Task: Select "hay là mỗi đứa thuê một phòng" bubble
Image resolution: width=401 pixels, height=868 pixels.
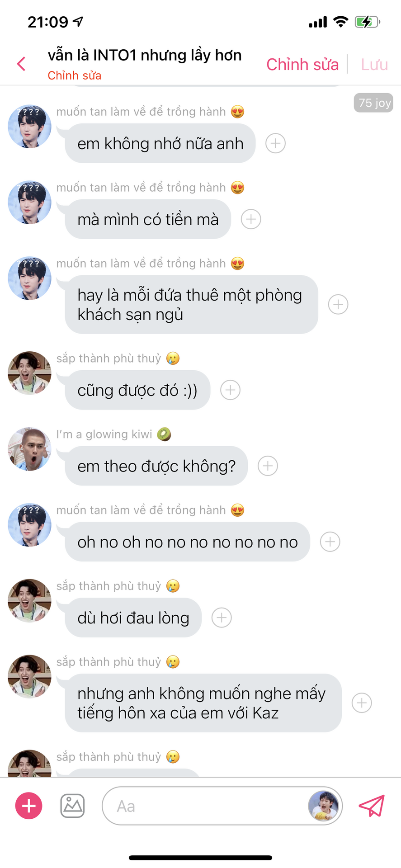Action: pyautogui.click(x=192, y=305)
